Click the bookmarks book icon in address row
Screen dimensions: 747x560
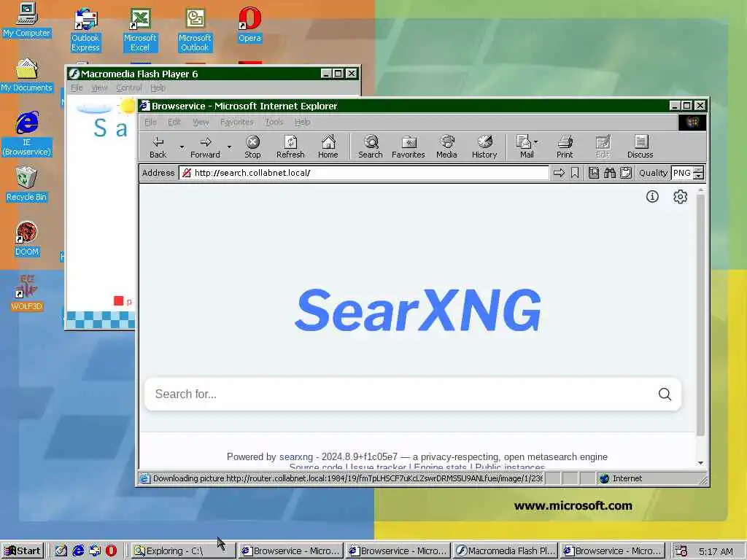coord(594,173)
